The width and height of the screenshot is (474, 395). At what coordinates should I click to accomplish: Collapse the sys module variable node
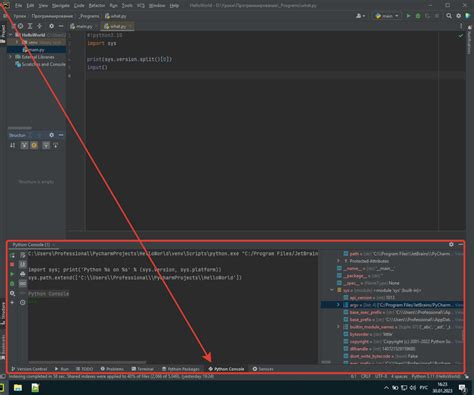click(332, 290)
